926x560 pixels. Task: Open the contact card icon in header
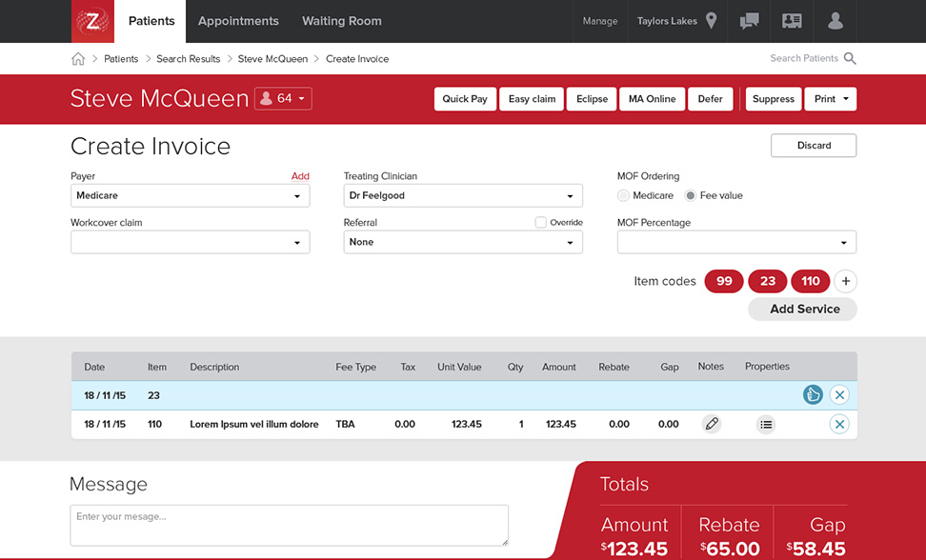pyautogui.click(x=792, y=21)
